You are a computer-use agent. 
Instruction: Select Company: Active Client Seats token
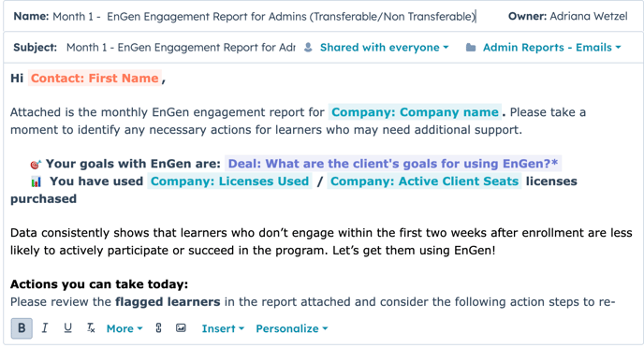424,181
